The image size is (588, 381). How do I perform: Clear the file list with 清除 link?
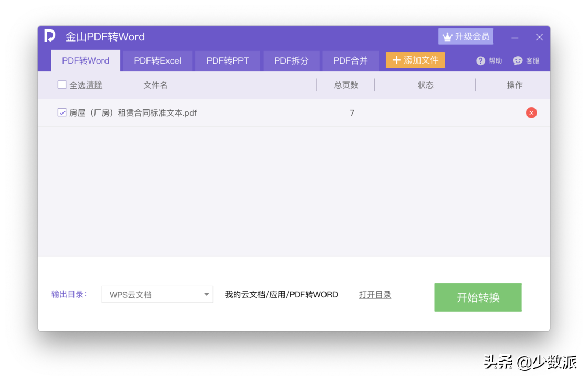pos(94,85)
